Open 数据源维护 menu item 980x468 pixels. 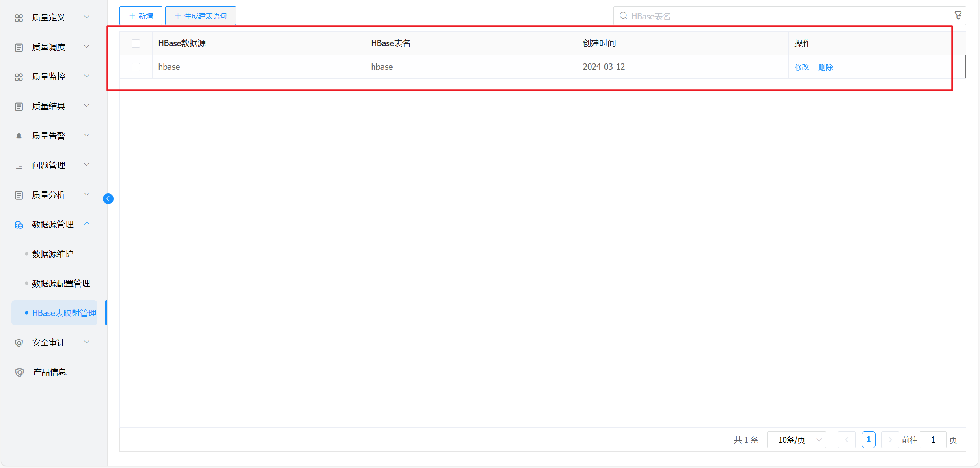click(53, 254)
